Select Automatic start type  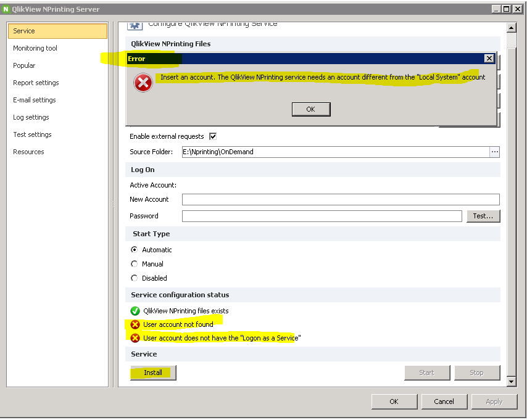pos(134,250)
